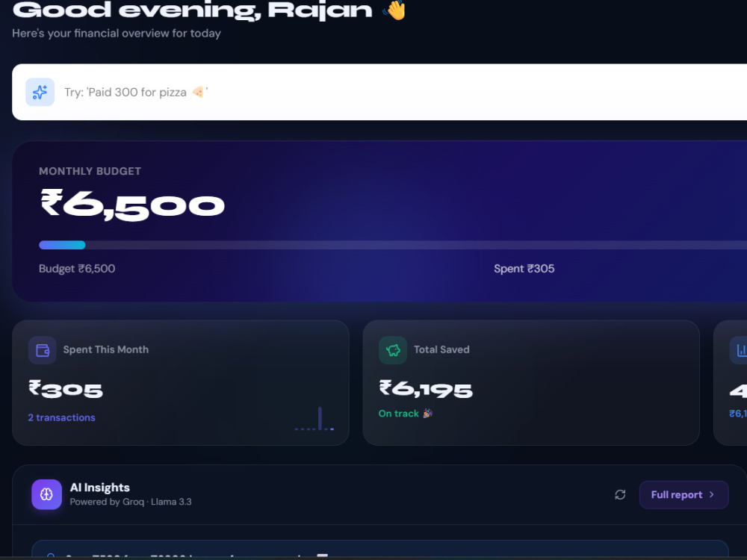Refresh AI Insights with the reload icon

pyautogui.click(x=620, y=494)
